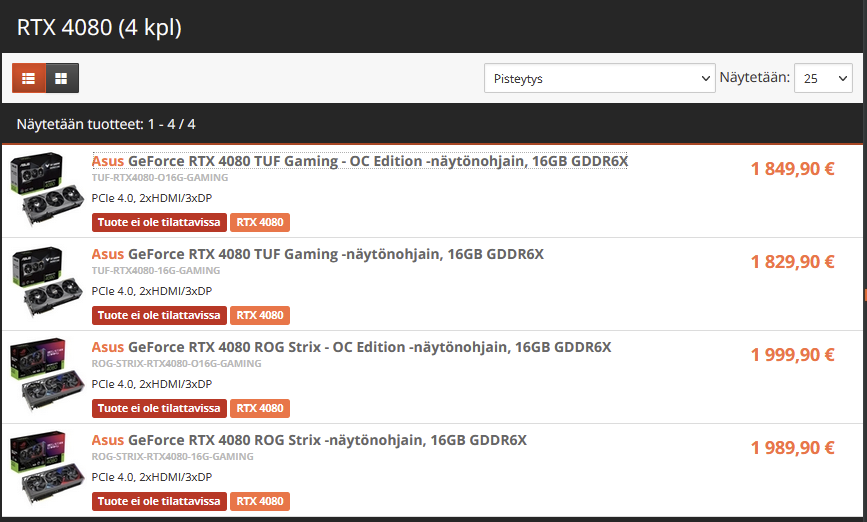The height and width of the screenshot is (522, 867).
Task: Open Asus RTX 4080 ROG Strix non-OC product link
Action: [309, 440]
